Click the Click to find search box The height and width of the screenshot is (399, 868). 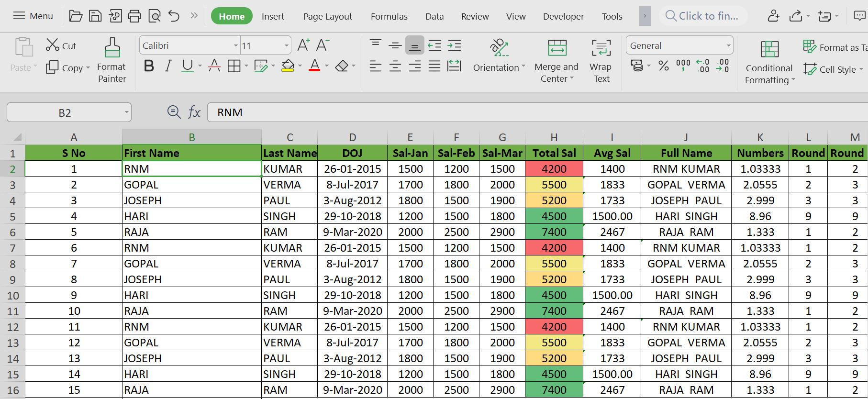click(x=703, y=16)
